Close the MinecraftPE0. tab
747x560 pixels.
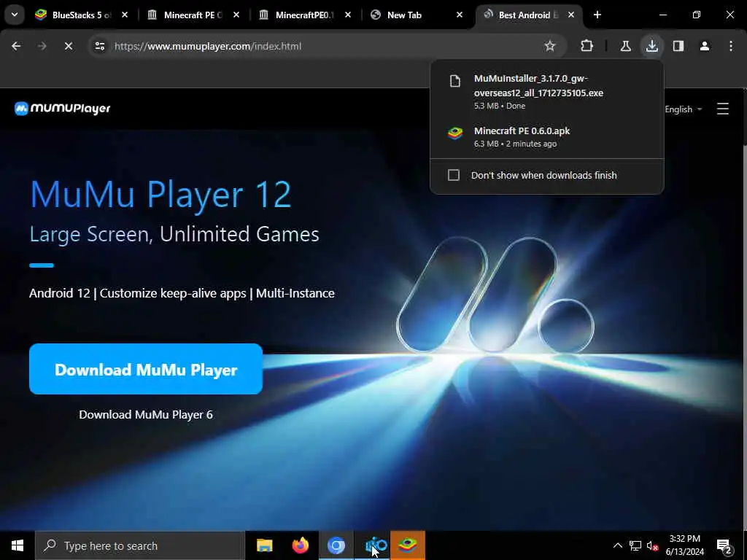(x=348, y=15)
